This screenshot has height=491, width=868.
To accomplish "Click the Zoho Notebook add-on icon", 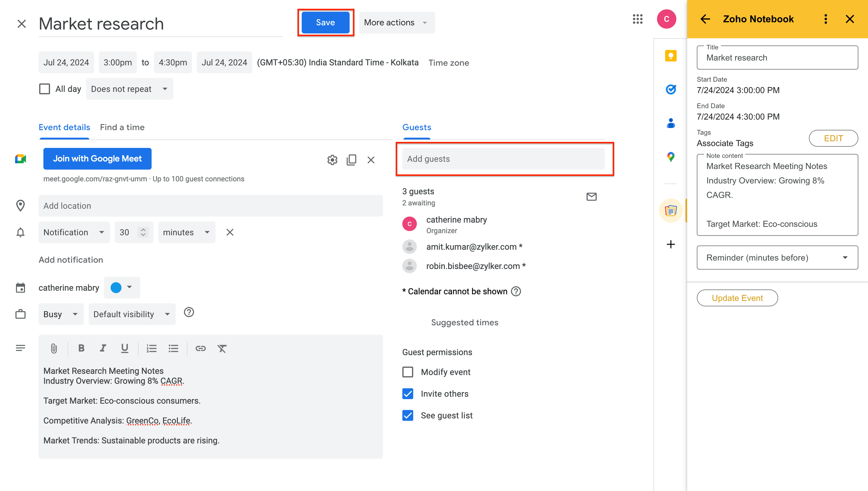I will [671, 211].
